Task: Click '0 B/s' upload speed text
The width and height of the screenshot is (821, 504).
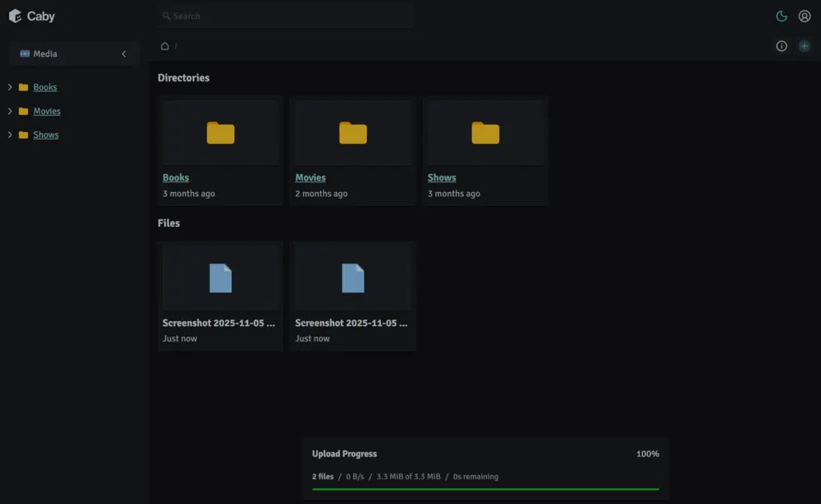Action: pyautogui.click(x=355, y=476)
